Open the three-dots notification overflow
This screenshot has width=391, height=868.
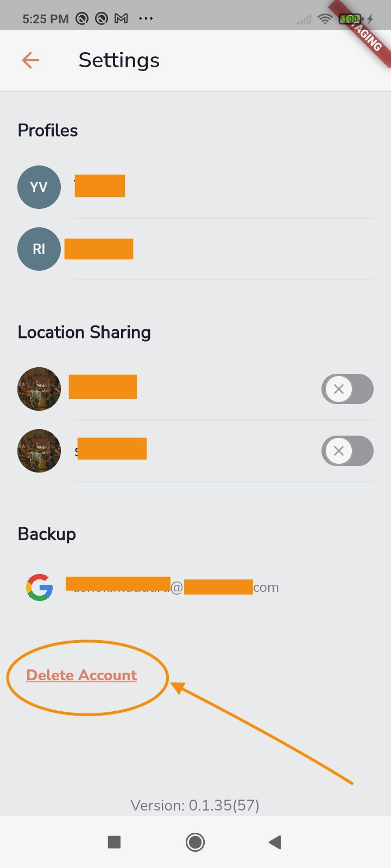(146, 19)
